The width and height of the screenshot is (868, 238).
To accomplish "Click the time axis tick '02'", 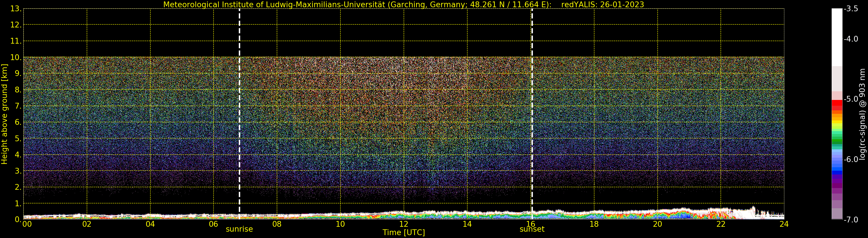I will point(87,224).
